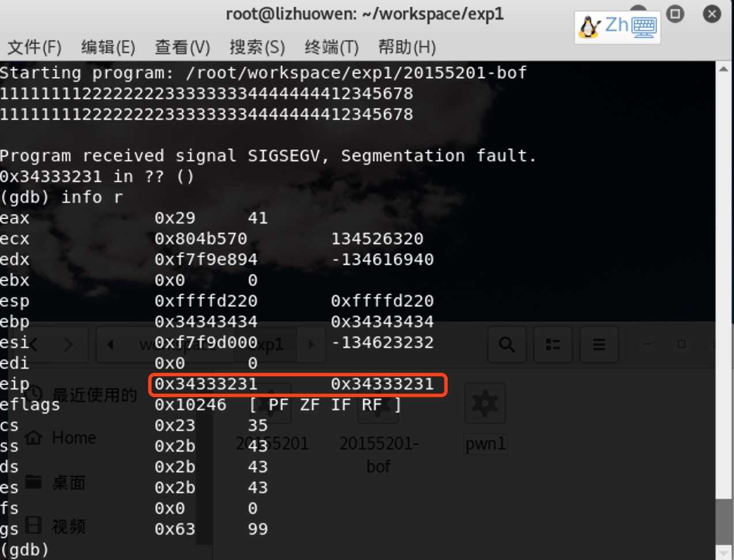Click the cs value 0x23
This screenshot has width=734, height=560.
(x=175, y=425)
